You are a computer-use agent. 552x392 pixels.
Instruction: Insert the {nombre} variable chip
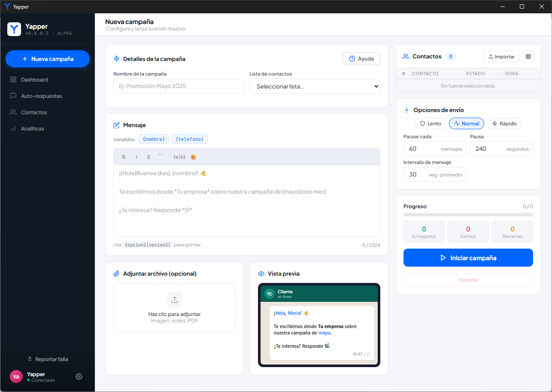pyautogui.click(x=154, y=139)
